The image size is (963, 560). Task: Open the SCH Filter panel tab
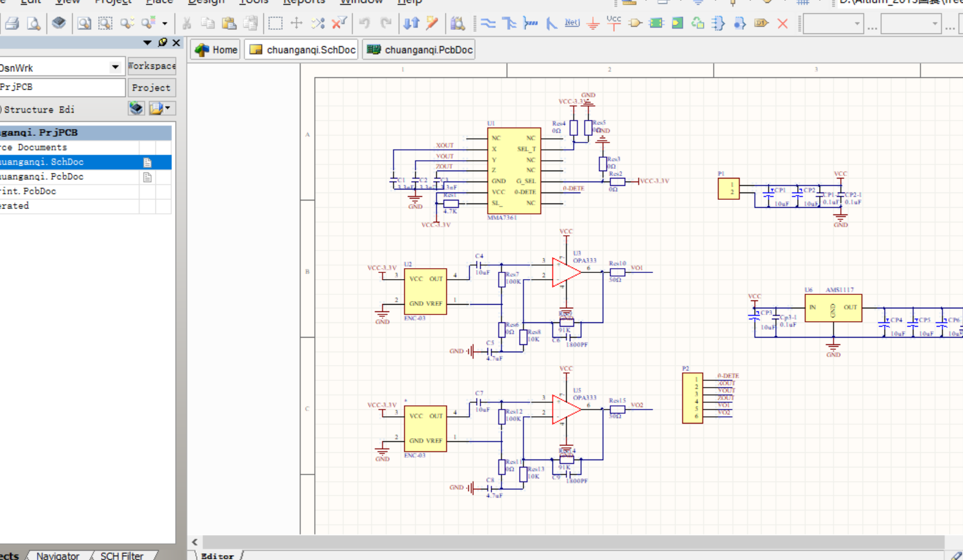coord(122,555)
